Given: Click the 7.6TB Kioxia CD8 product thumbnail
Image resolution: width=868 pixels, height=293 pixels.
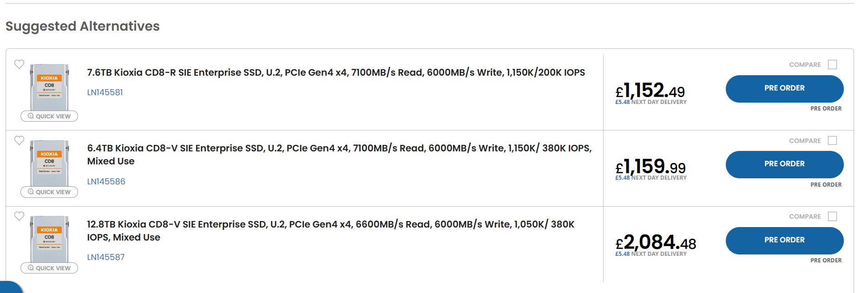Looking at the screenshot, I should point(49,87).
